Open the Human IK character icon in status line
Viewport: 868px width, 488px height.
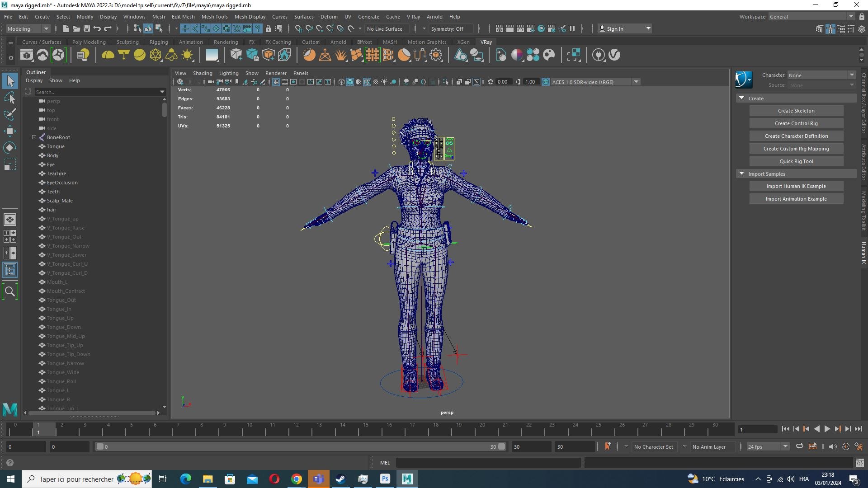tap(830, 28)
